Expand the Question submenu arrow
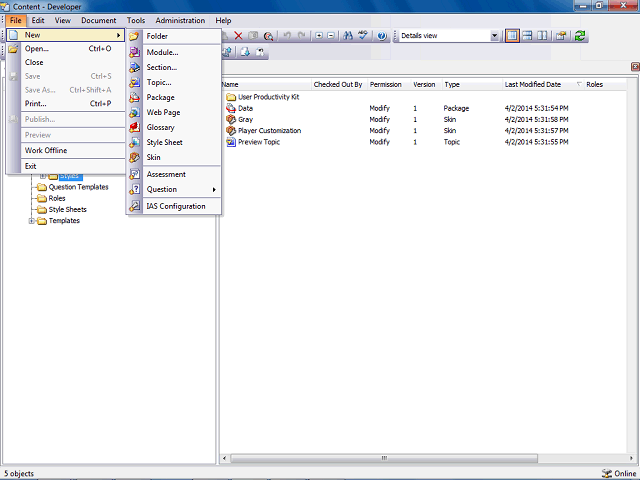Viewport: 640px width, 480px height. pos(214,189)
